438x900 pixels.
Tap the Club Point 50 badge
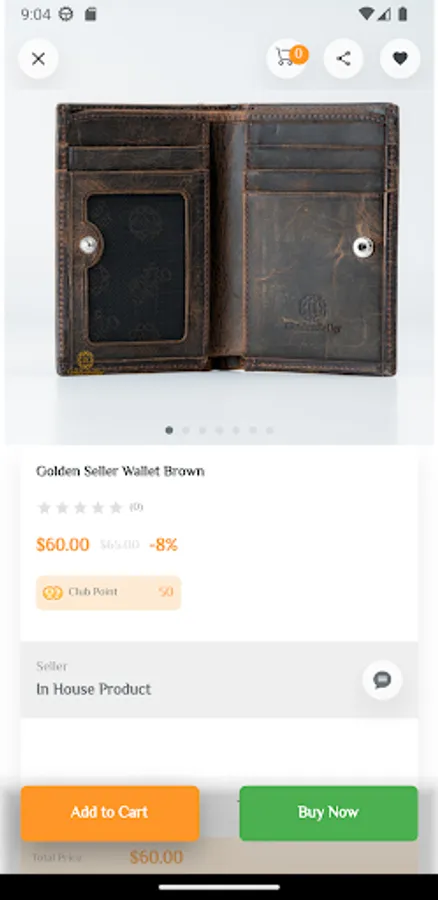pos(108,592)
